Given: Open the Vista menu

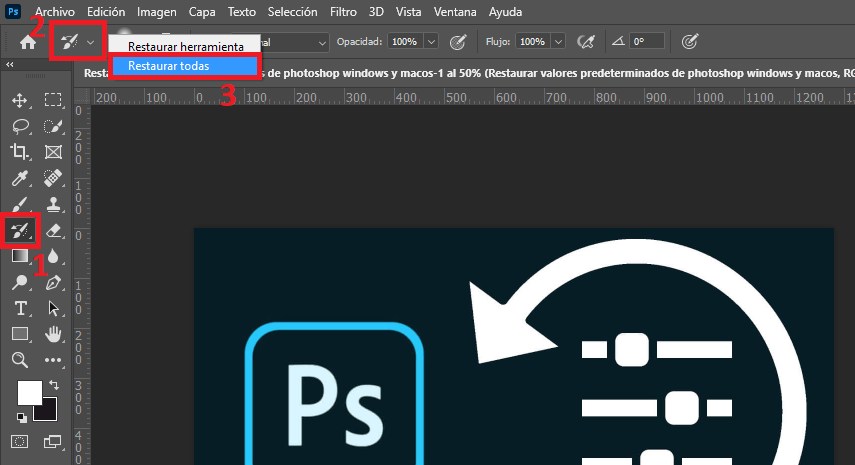Looking at the screenshot, I should tap(408, 11).
